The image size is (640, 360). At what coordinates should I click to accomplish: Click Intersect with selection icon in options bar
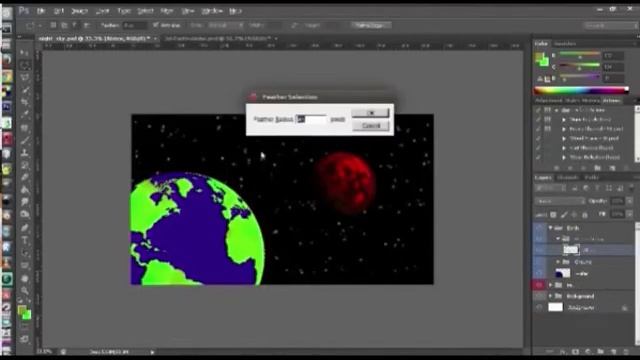click(86, 25)
